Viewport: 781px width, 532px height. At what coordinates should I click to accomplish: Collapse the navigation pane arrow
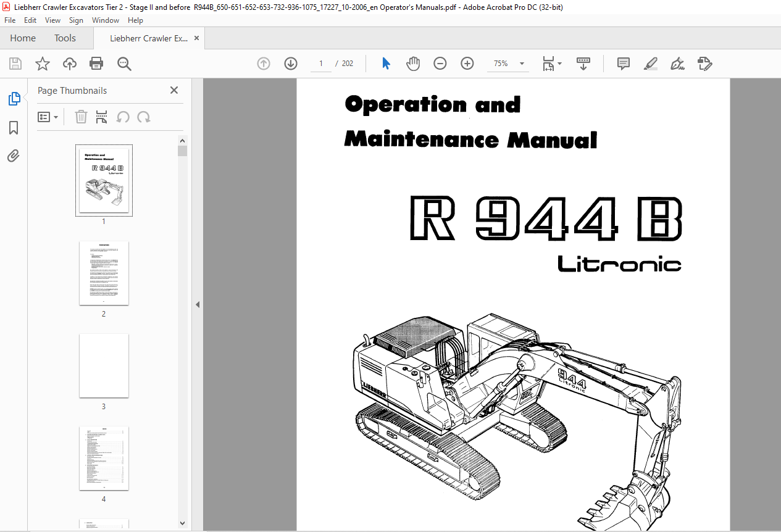click(198, 304)
